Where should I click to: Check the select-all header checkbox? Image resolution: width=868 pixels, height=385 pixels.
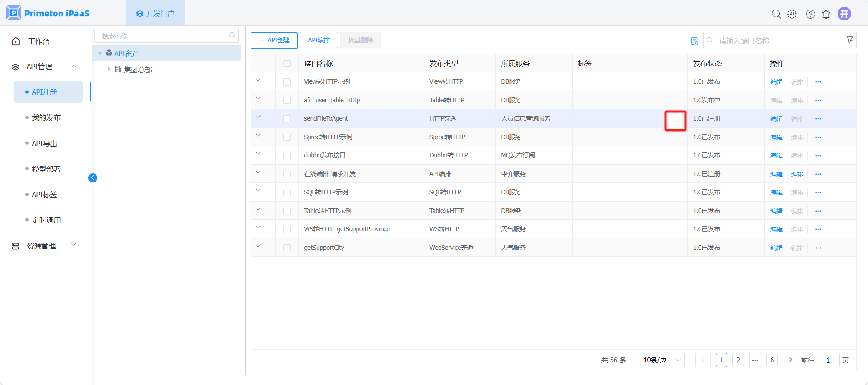(x=287, y=64)
